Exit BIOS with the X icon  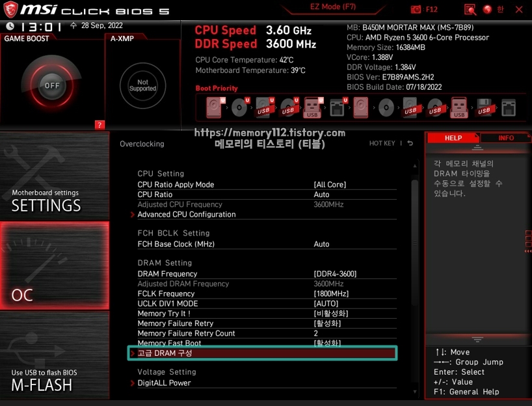(519, 10)
